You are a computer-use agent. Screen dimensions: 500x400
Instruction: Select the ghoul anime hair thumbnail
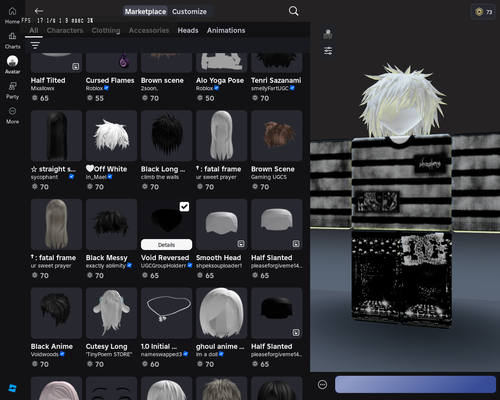point(221,313)
